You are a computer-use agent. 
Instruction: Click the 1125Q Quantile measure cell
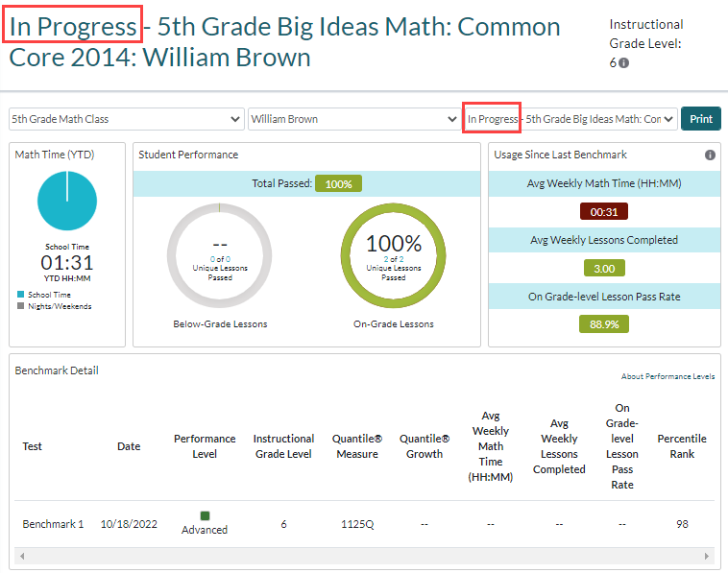pos(357,524)
